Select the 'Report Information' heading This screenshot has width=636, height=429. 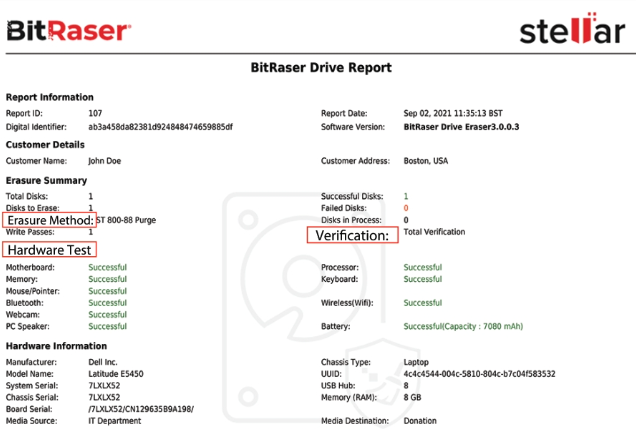point(49,97)
